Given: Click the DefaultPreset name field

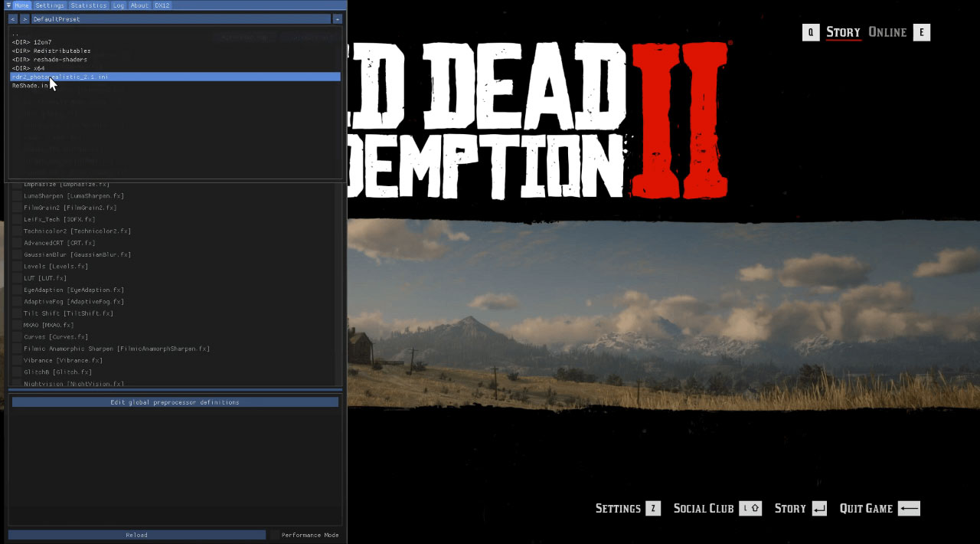Looking at the screenshot, I should [181, 19].
